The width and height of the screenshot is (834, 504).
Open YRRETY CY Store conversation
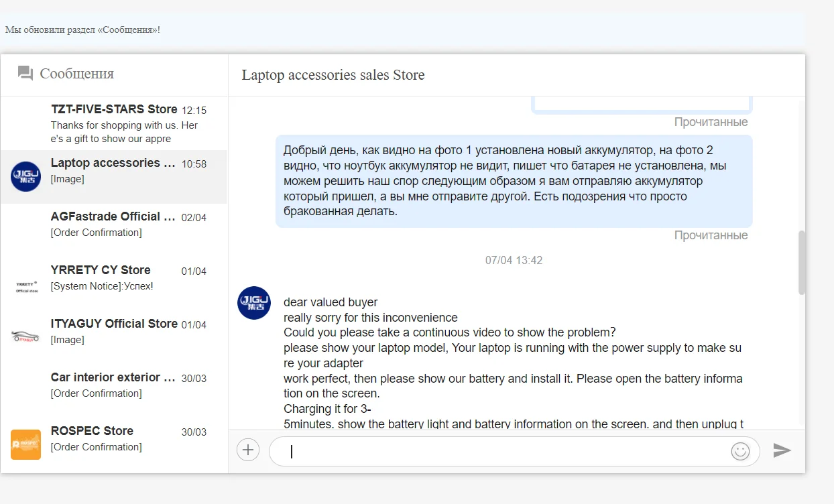[x=114, y=284]
